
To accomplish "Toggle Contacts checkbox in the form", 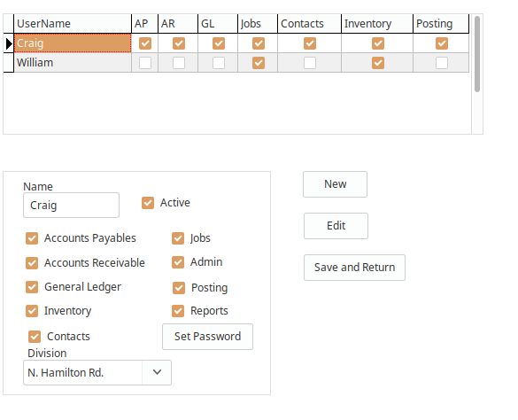I will pyautogui.click(x=35, y=337).
